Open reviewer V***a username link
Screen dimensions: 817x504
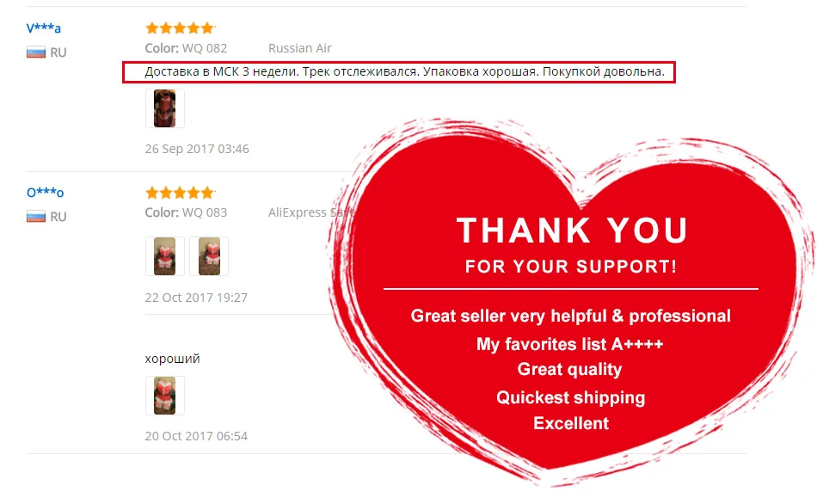pos(43,28)
